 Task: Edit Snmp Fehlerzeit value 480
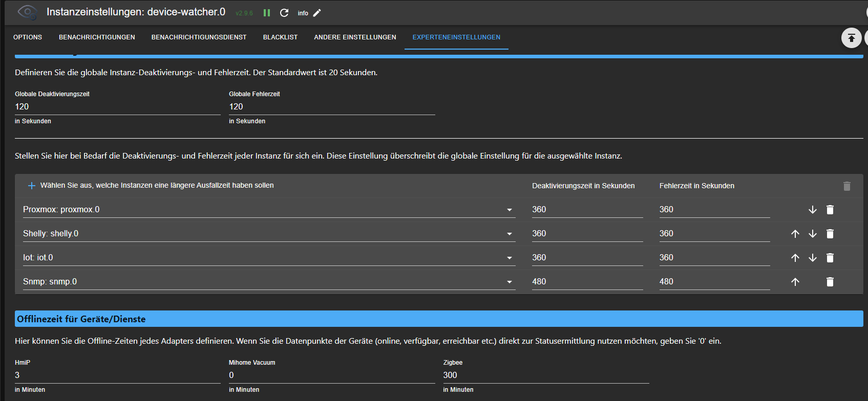pyautogui.click(x=714, y=282)
